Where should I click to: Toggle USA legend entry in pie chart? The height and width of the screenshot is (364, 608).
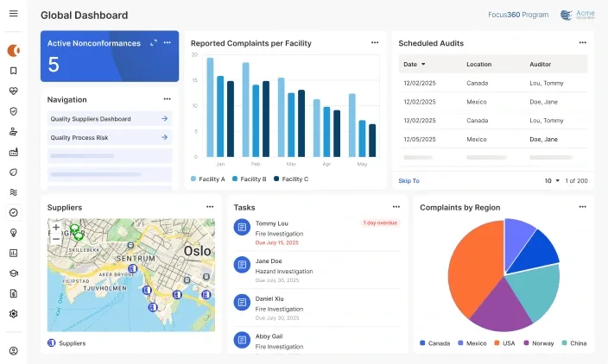[506, 342]
